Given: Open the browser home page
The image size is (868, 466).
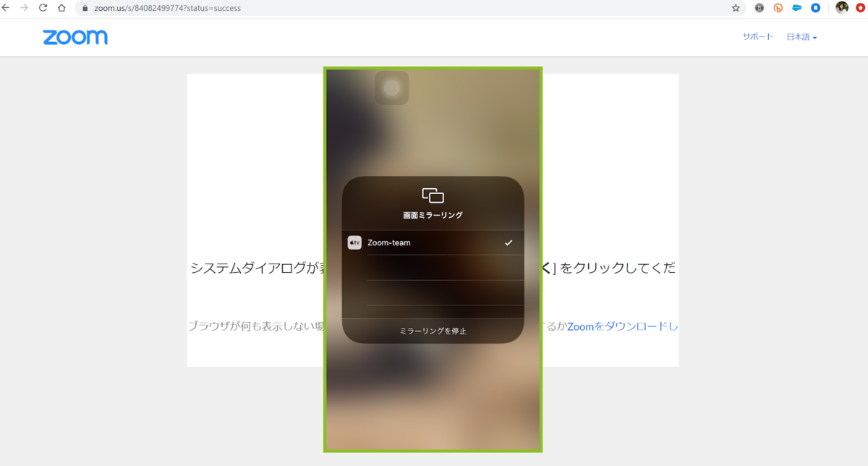Looking at the screenshot, I should click(x=61, y=8).
